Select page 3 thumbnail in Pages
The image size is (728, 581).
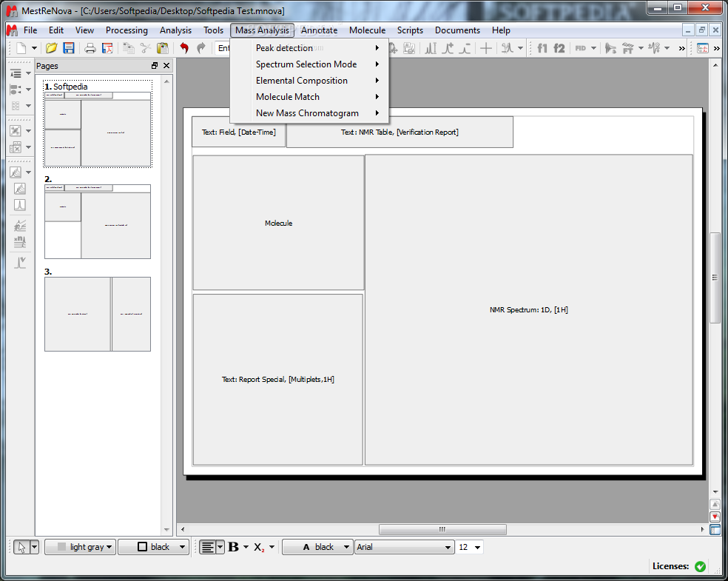click(x=98, y=314)
